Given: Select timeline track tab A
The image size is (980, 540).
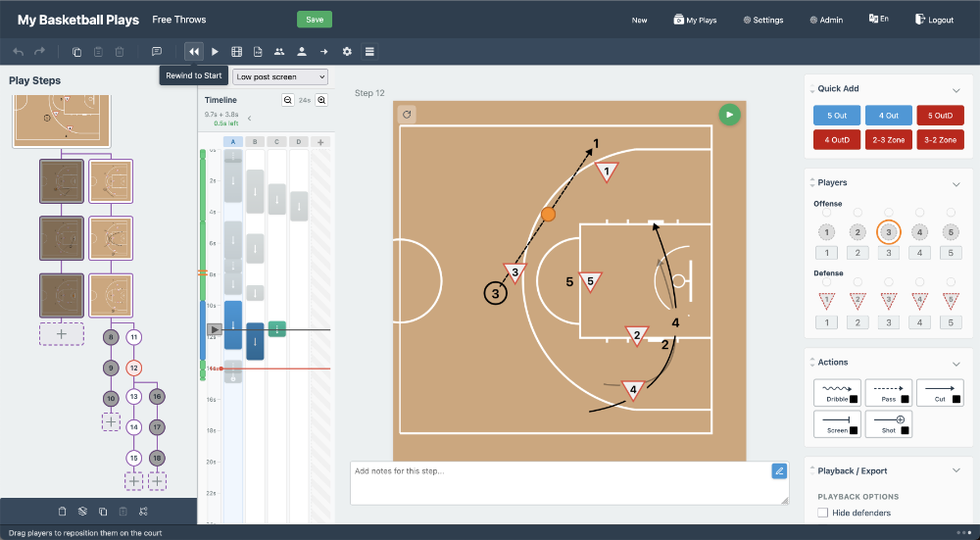Looking at the screenshot, I should tap(233, 142).
